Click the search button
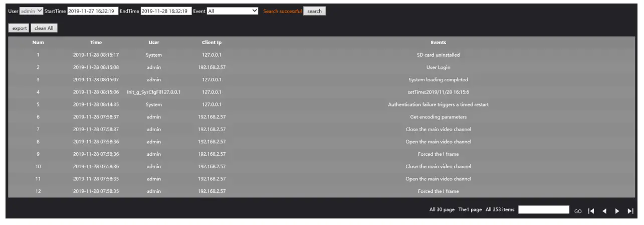The image size is (644, 225). (314, 11)
